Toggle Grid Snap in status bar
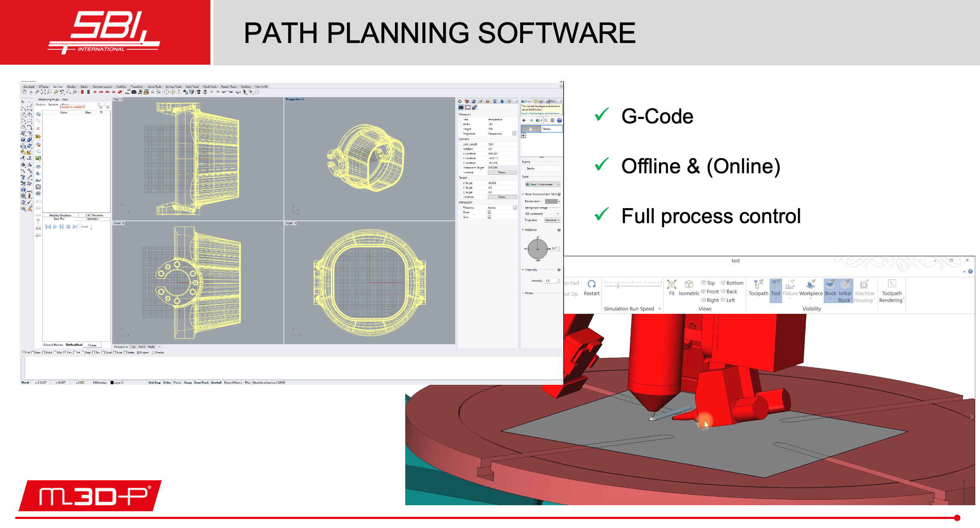 coord(154,383)
